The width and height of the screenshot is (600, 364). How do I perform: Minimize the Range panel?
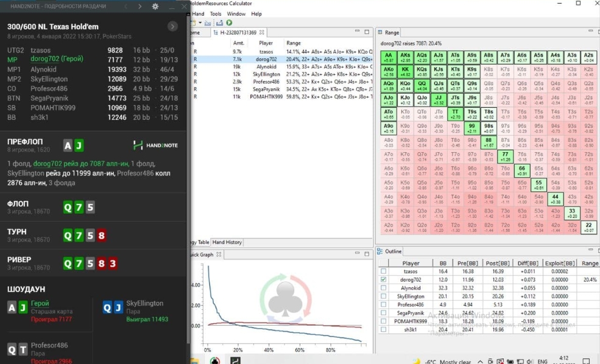[x=590, y=30]
